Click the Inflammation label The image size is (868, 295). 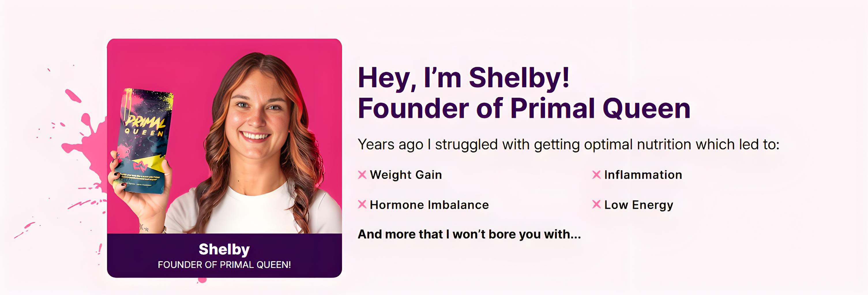point(643,175)
